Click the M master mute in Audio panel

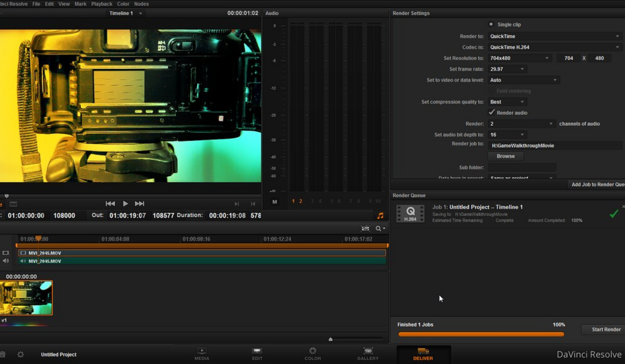click(x=275, y=202)
